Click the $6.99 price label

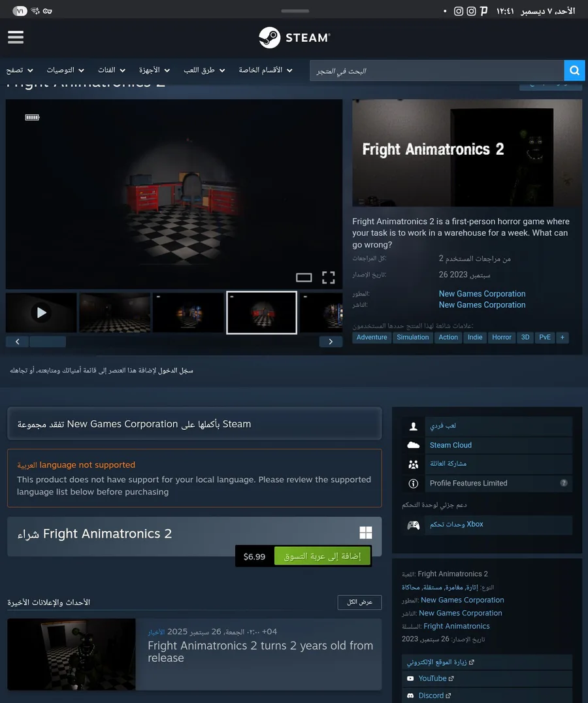tap(254, 557)
